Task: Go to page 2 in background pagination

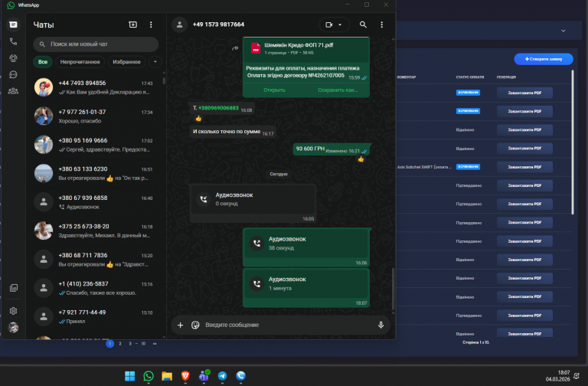Action: click(x=120, y=344)
